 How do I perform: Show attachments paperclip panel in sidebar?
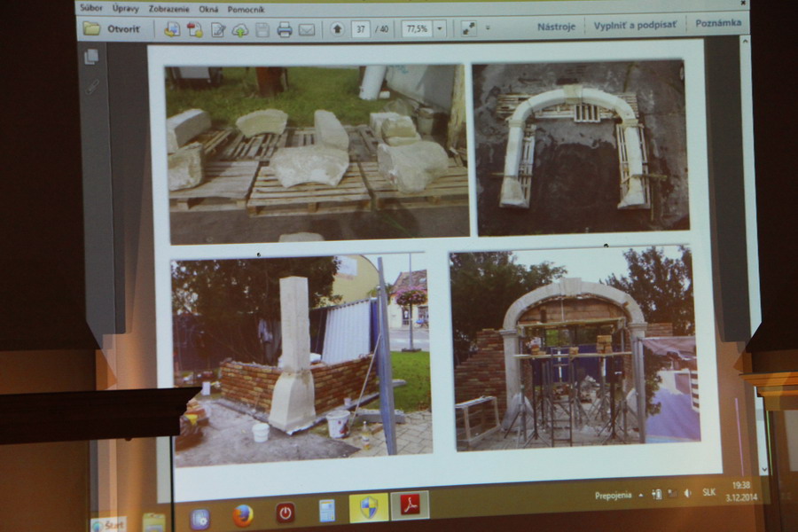click(x=92, y=87)
